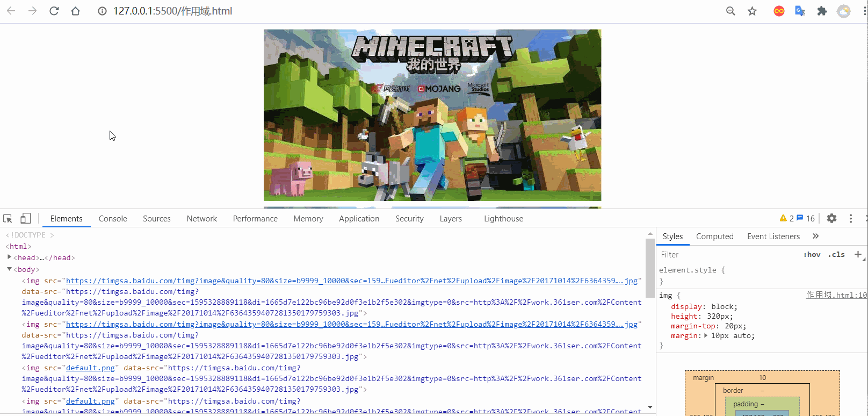This screenshot has width=868, height=416.
Task: Open DevTools settings gear
Action: (831, 218)
